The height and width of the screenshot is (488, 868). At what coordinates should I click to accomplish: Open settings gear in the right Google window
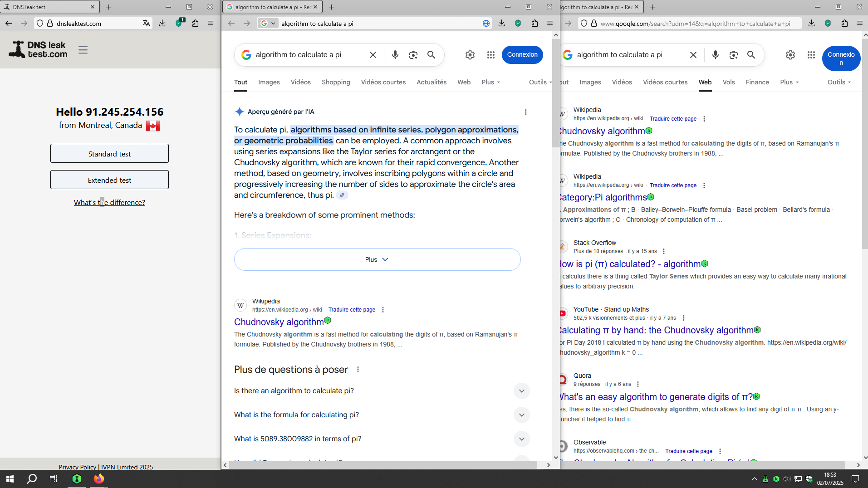point(790,55)
